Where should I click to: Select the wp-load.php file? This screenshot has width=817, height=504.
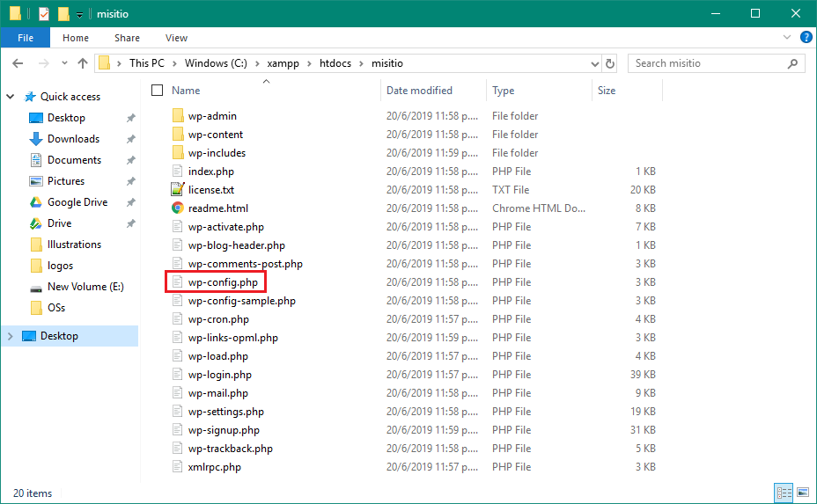(217, 356)
